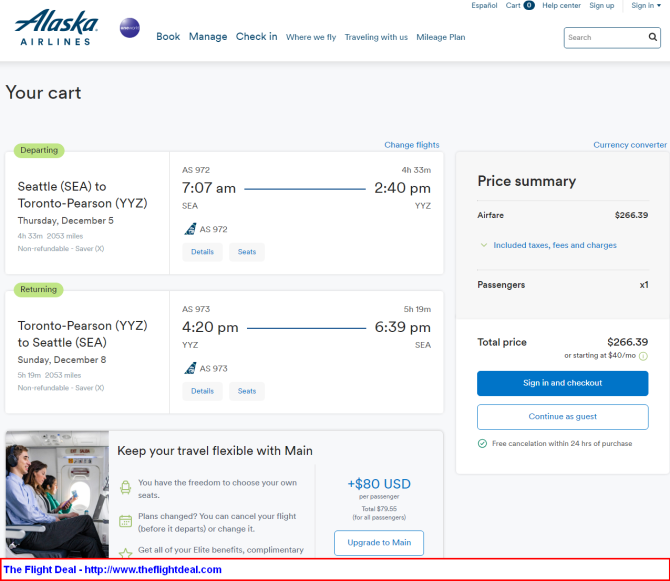Click the Departing label badge
670x581 pixels.
pyautogui.click(x=39, y=150)
